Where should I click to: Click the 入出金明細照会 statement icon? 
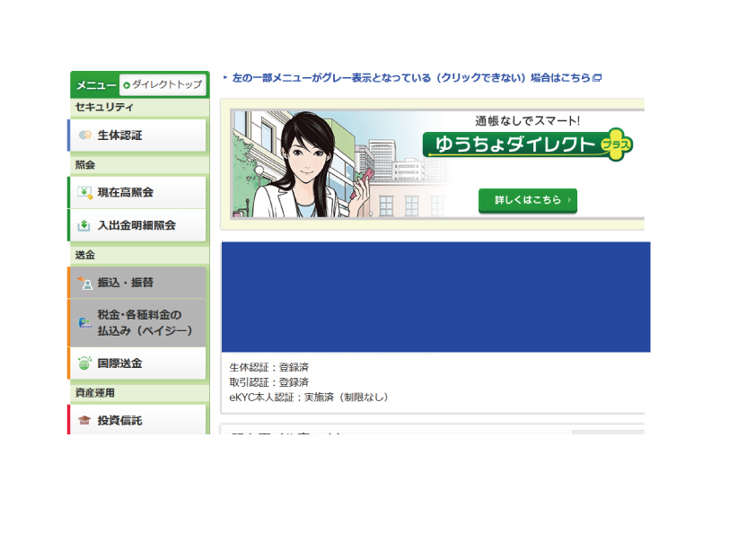[x=84, y=225]
